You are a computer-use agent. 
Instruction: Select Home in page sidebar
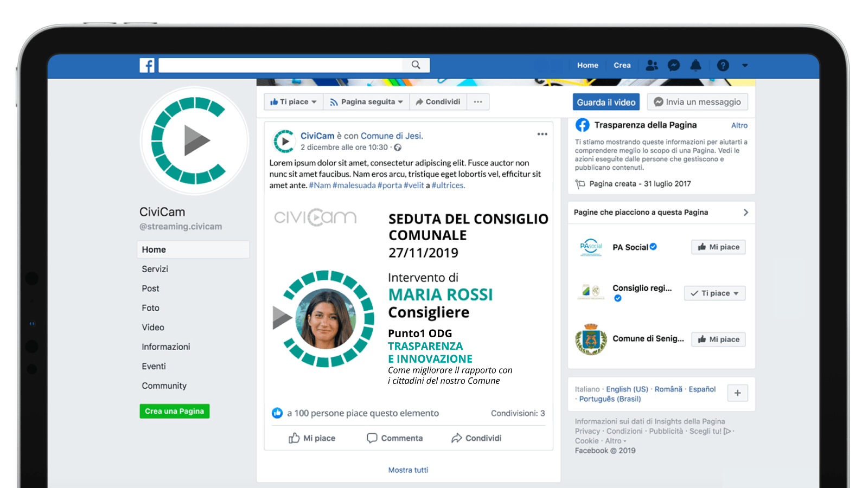193,249
